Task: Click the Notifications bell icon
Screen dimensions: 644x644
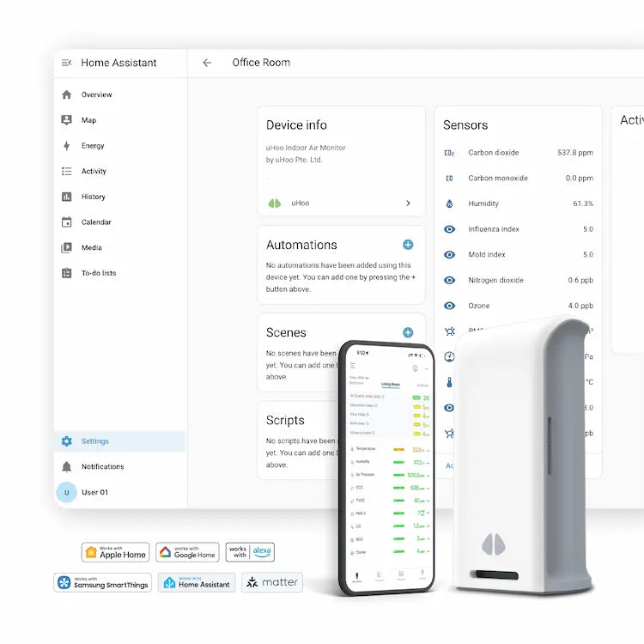Action: 66,466
